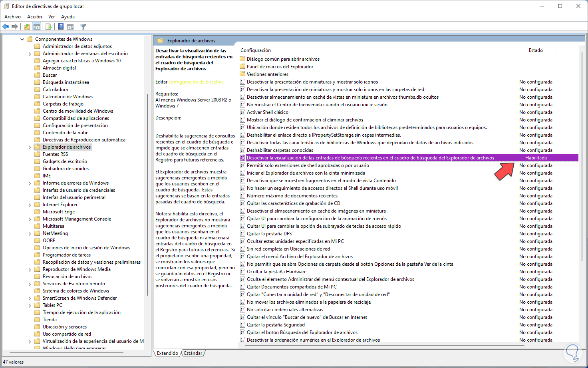Viewport: 588px width, 368px height.
Task: Click the policy icon beside No solicitar credenciales alternativas
Action: (x=242, y=310)
